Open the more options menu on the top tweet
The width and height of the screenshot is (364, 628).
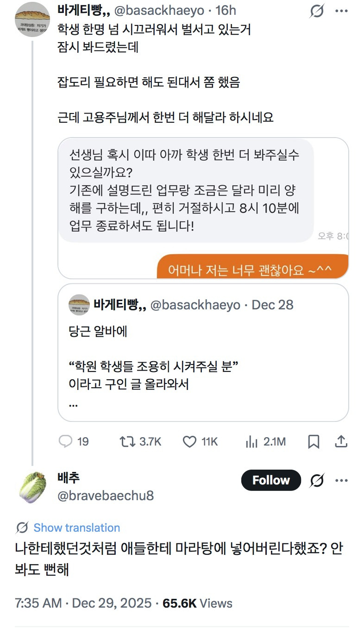342,11
